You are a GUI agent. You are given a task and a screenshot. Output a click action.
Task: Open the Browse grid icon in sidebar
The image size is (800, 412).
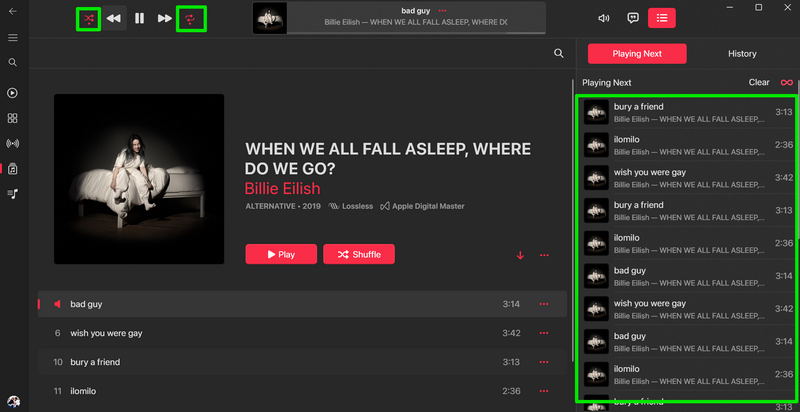pos(13,118)
